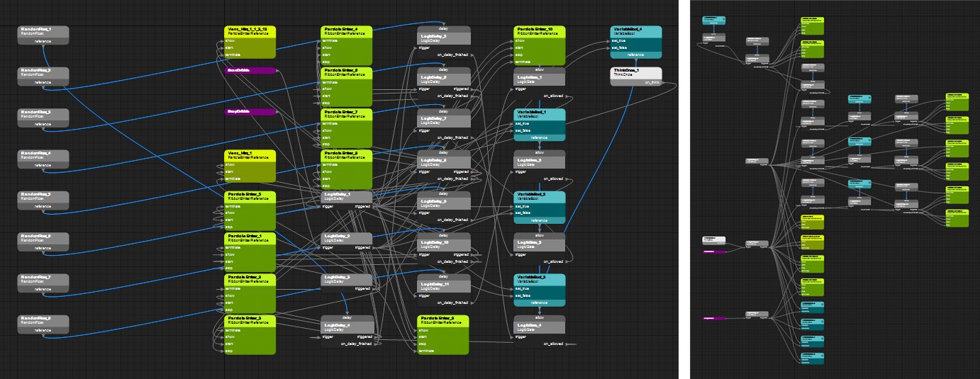
Task: Click the ParticleEmitter_8 node header
Action: point(346,154)
